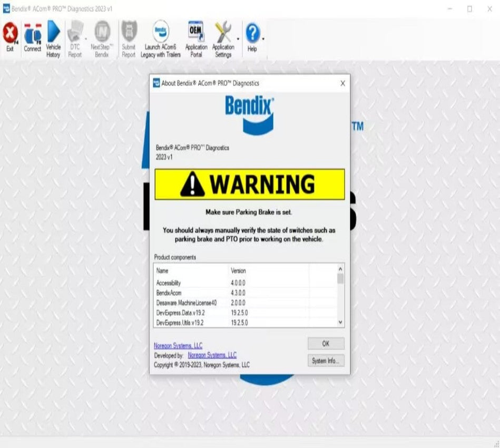The height and width of the screenshot is (448, 500).
Task: Open the System Info button
Action: (x=326, y=361)
